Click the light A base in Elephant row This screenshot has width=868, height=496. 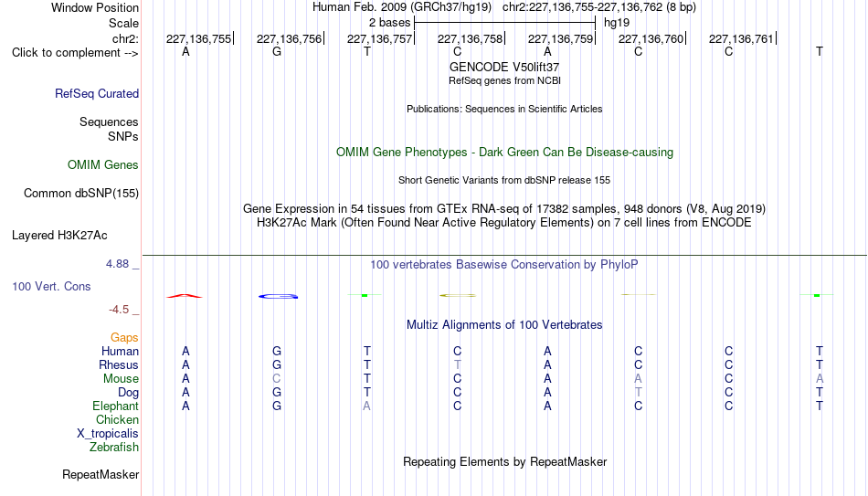(x=366, y=406)
